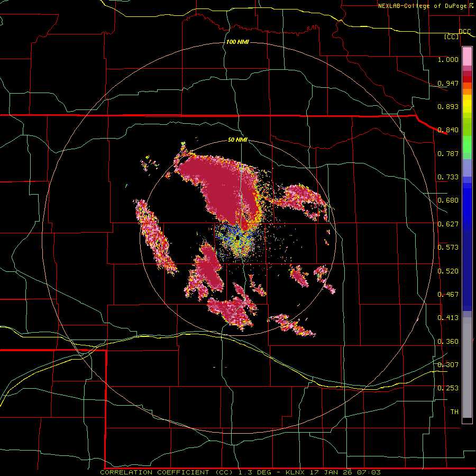Click the 0.787 scale value
The image size is (476, 476).
(448, 153)
